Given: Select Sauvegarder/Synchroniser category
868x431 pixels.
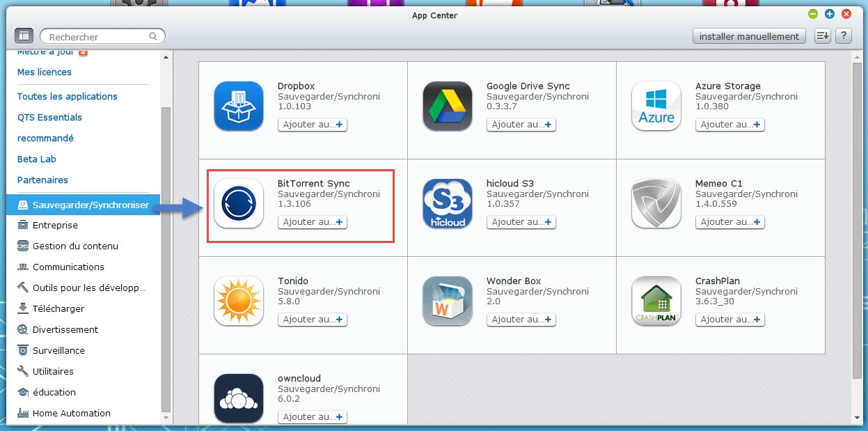Looking at the screenshot, I should (x=83, y=205).
